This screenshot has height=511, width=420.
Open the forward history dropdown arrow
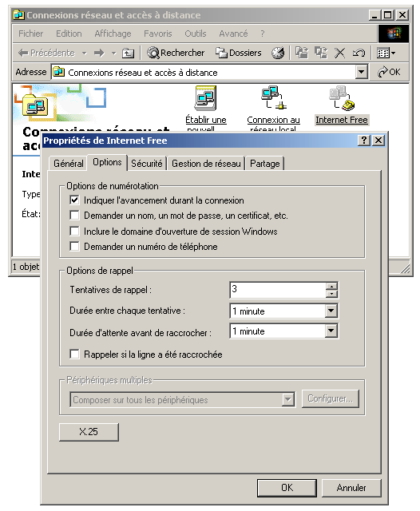(113, 53)
